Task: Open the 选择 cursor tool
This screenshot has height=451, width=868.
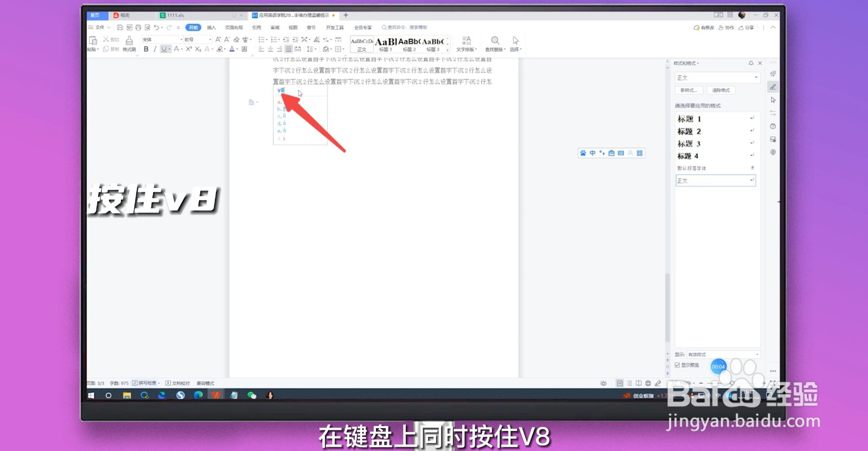Action: 515,44
